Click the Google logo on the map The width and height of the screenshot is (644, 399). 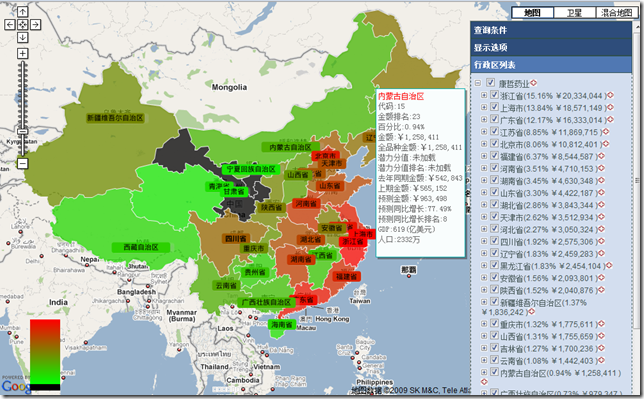(16, 386)
